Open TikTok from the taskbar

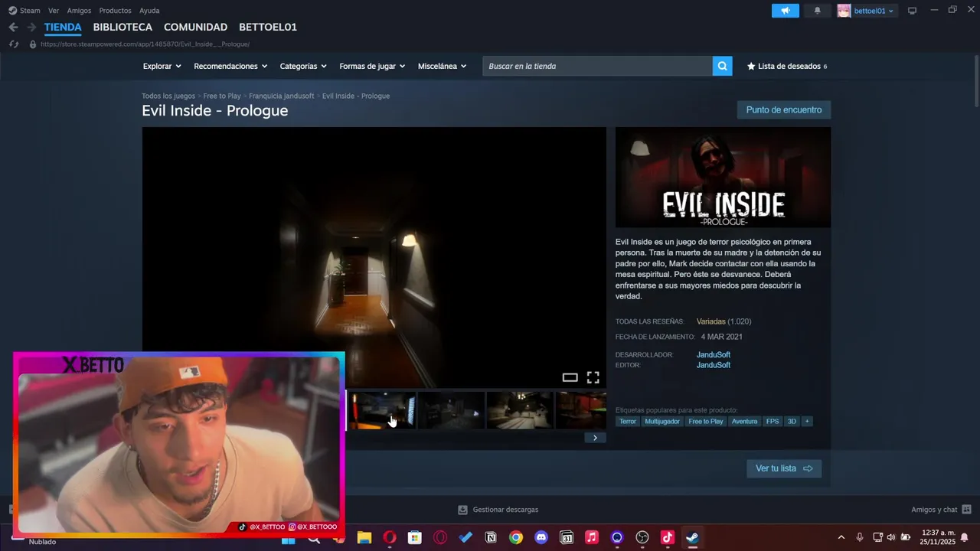pos(667,538)
